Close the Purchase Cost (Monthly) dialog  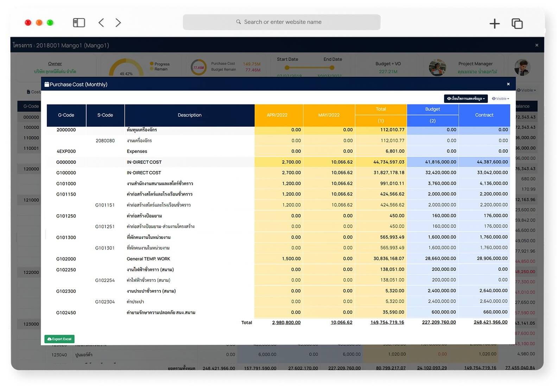coord(508,84)
